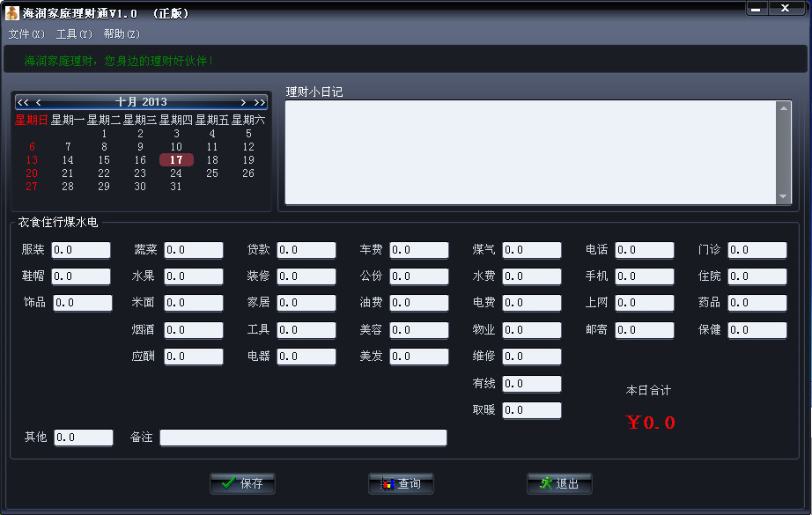Advance calendar to next year
This screenshot has width=812, height=515.
[x=259, y=102]
